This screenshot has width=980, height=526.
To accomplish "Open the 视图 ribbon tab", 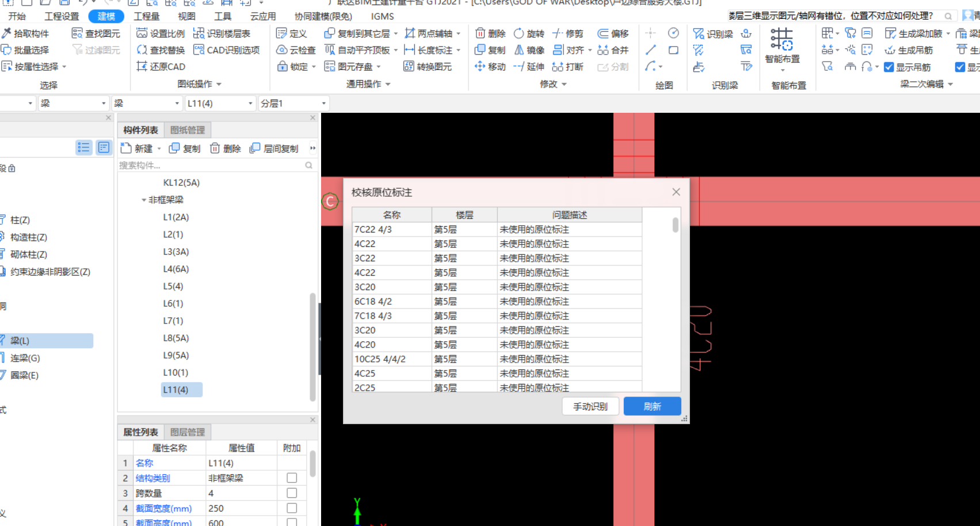I will point(186,16).
